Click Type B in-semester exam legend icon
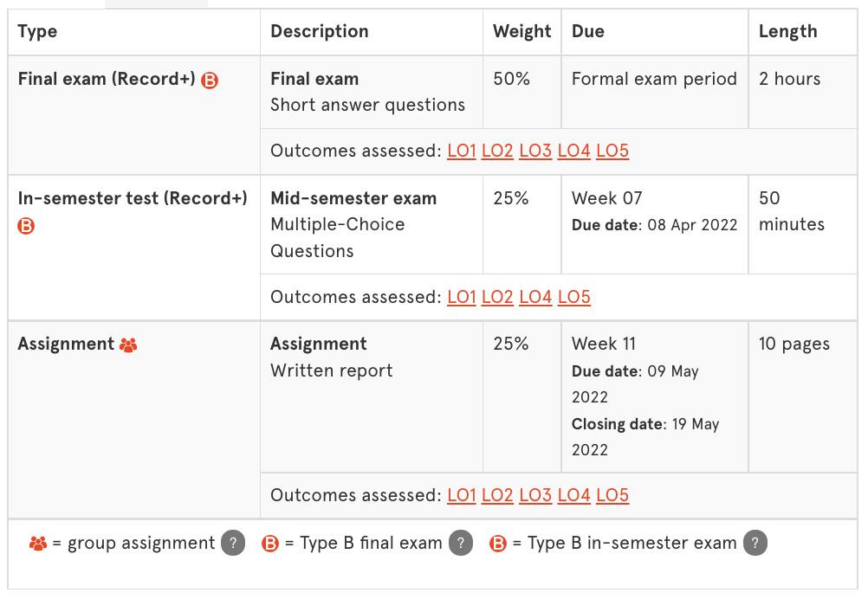 pyautogui.click(x=498, y=544)
